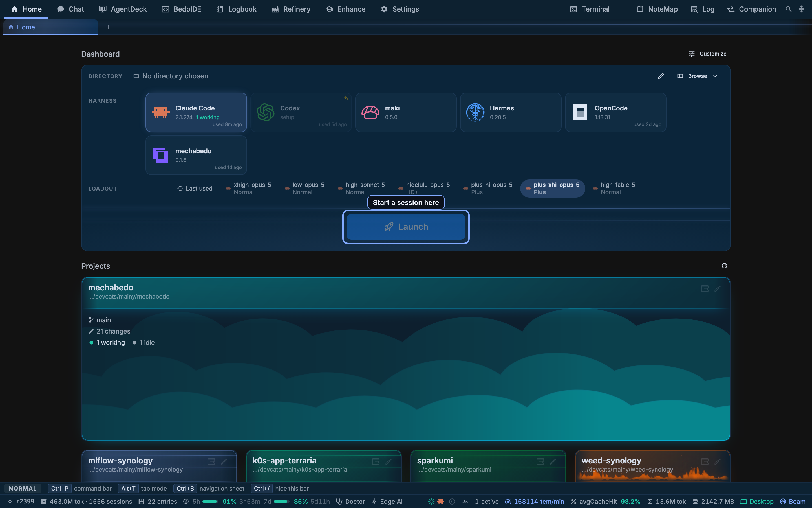Edit the mechabedo project pencil icon
Viewport: 812px width, 508px height.
click(x=718, y=289)
